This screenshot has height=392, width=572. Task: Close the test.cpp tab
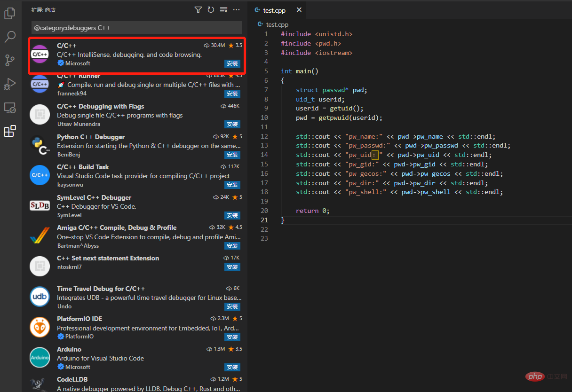[x=299, y=10]
